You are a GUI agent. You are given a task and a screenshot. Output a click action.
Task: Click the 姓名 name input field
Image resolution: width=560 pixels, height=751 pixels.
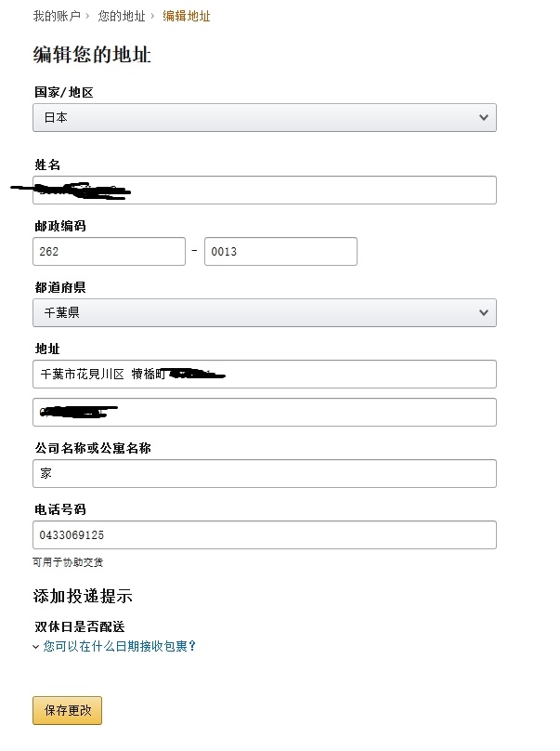click(263, 190)
